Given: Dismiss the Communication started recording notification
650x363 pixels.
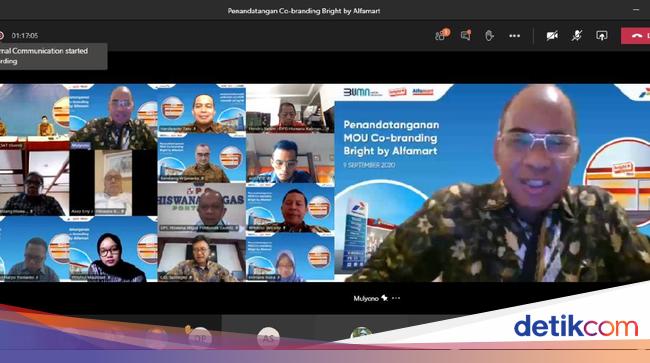Looking at the screenshot, I should click(x=53, y=56).
